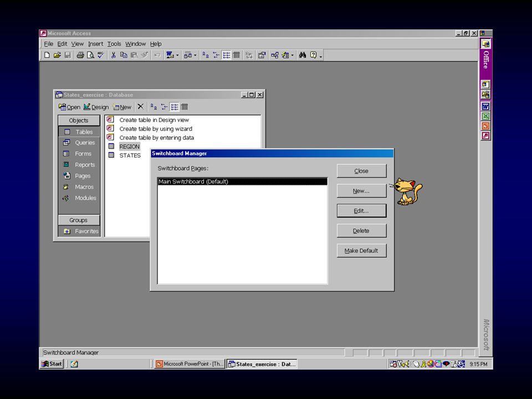Switch to Details view in the main toolbar
Screen dimensions: 532x399
pos(236,55)
